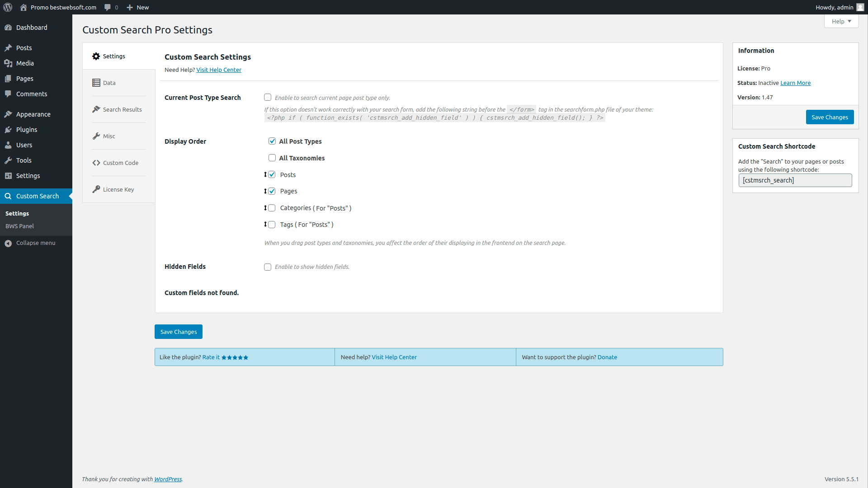Click the Appearance brush icon
This screenshot has height=488, width=868.
tap(8, 114)
